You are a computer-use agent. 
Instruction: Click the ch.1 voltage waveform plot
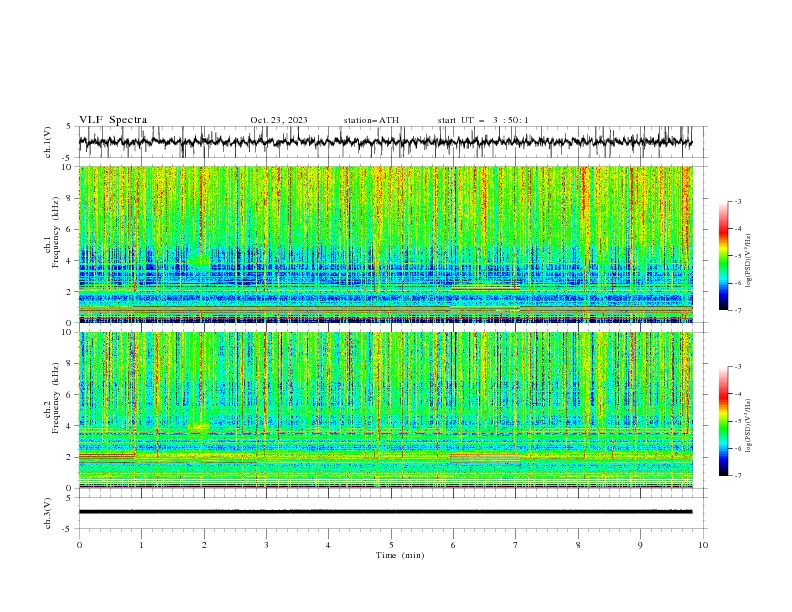pyautogui.click(x=386, y=142)
